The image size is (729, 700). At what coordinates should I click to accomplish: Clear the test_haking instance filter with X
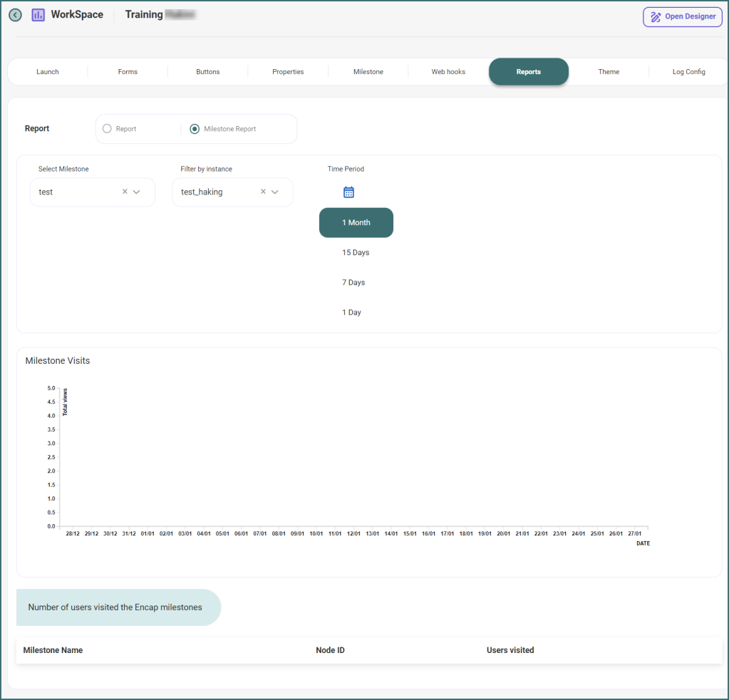263,192
